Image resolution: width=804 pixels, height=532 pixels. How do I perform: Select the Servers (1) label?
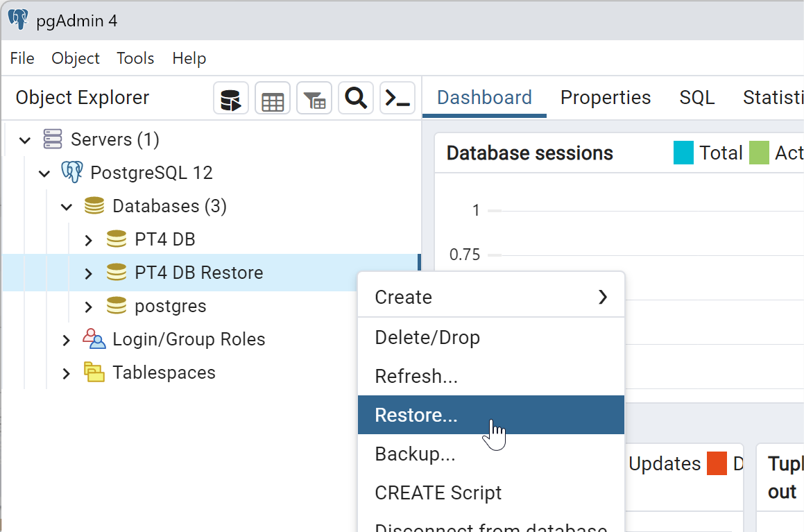(x=115, y=139)
